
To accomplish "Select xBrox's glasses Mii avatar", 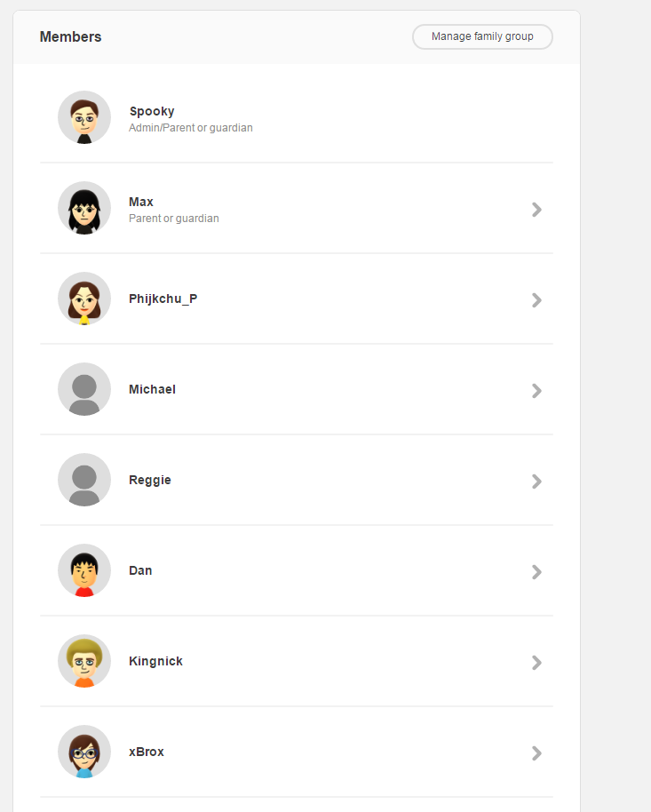I will pyautogui.click(x=84, y=752).
